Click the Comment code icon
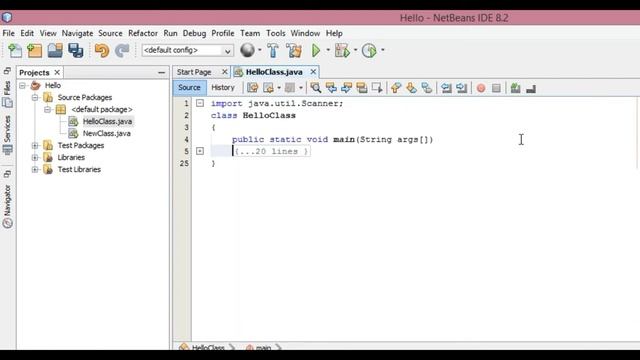Viewport: 640px width, 360px height. [515, 88]
